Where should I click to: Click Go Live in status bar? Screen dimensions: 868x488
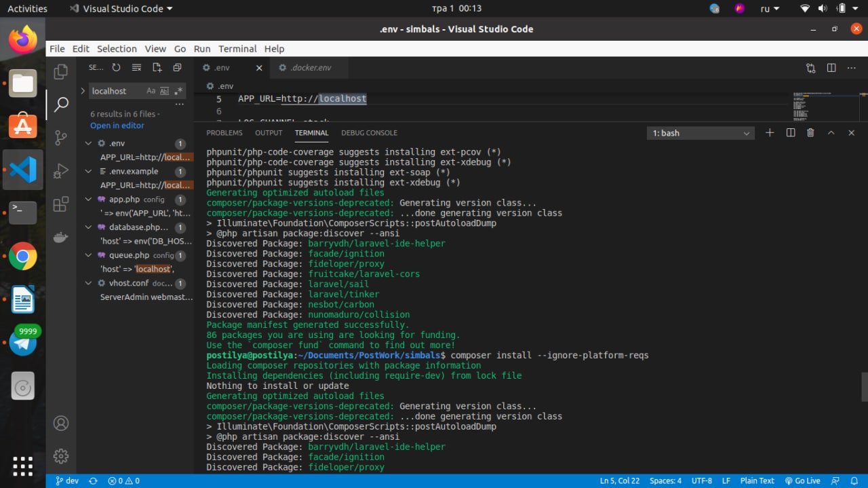(x=803, y=481)
